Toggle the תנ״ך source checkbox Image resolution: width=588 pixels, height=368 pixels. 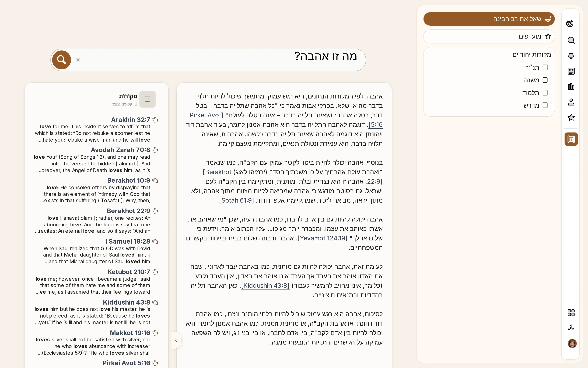545,67
